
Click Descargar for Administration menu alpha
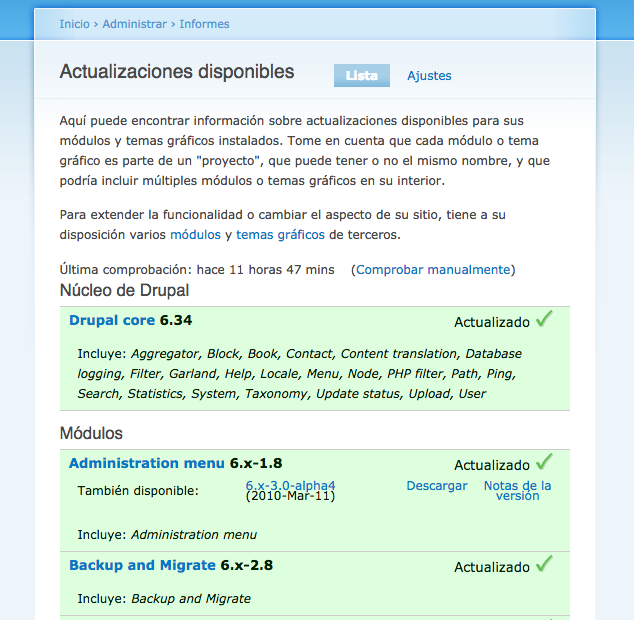pos(437,486)
